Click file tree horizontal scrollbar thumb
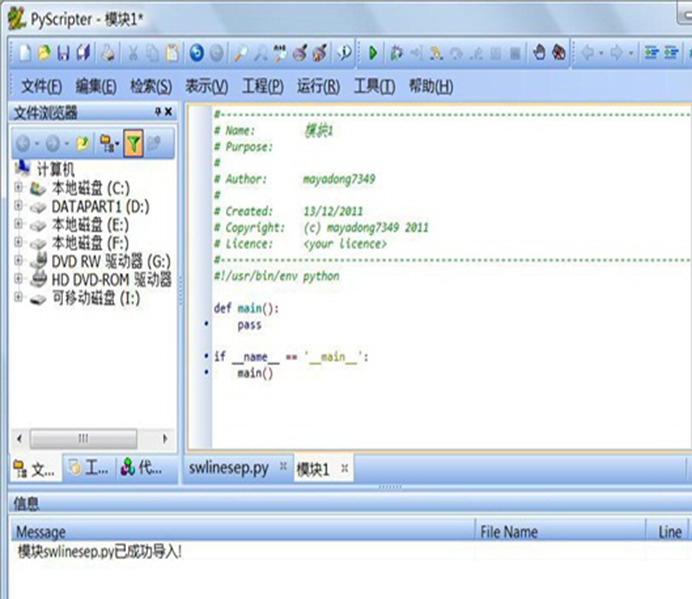692x599 pixels. pyautogui.click(x=83, y=438)
